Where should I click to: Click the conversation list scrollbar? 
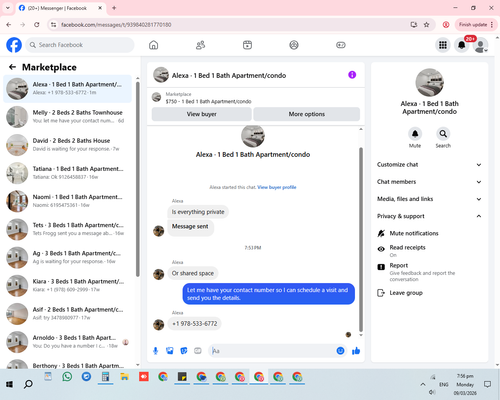[x=138, y=178]
